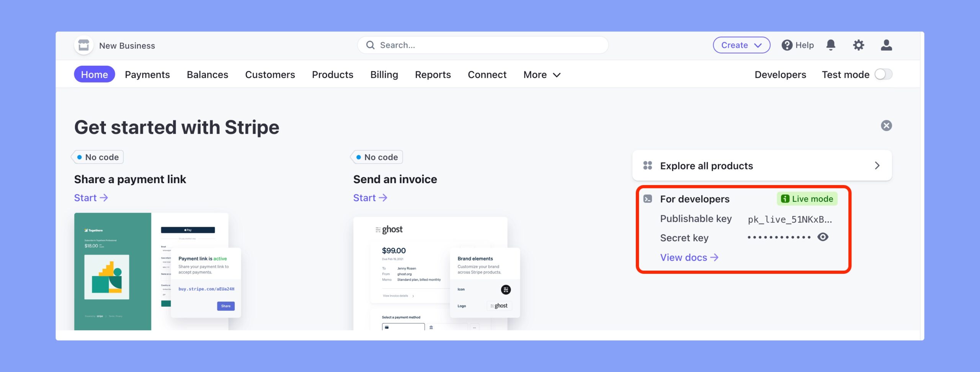Click the $99.00 invoice amount

(394, 250)
